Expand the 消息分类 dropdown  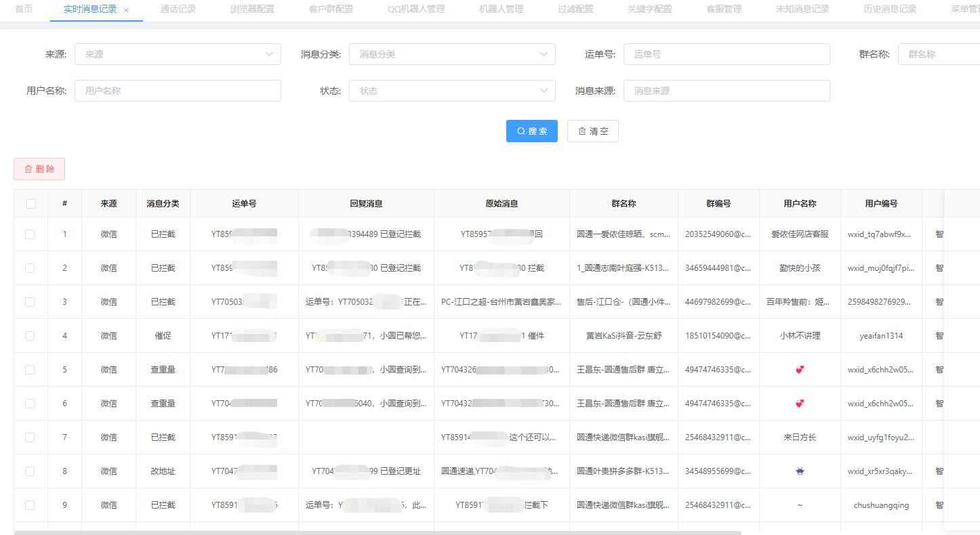click(452, 54)
